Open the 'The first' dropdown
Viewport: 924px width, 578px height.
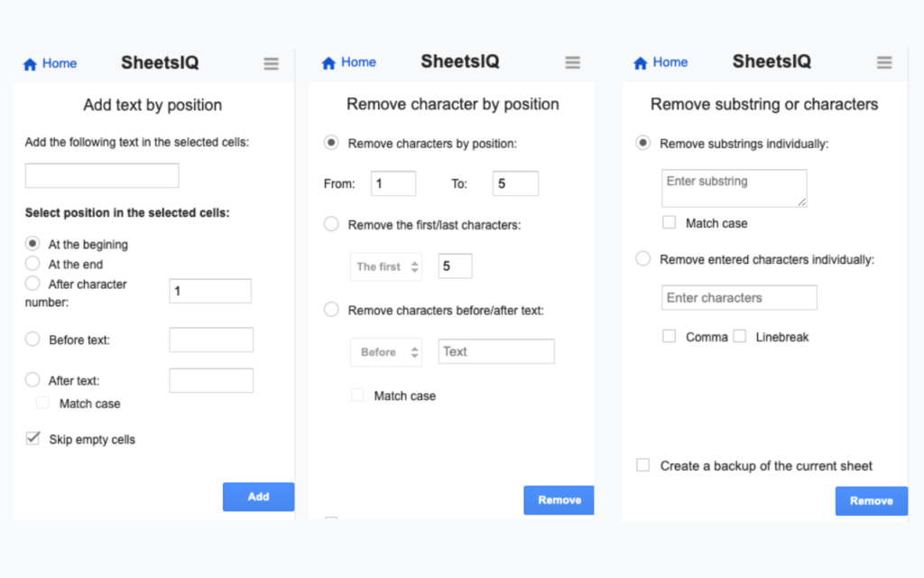coord(386,266)
